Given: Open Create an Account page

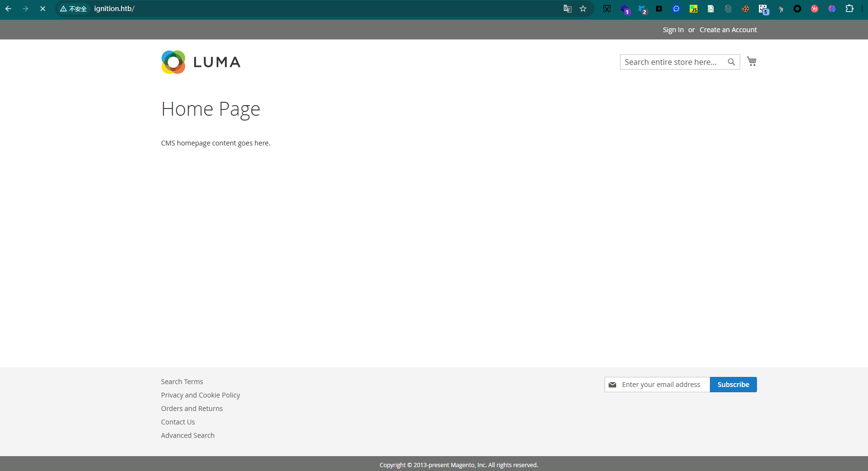Looking at the screenshot, I should tap(728, 30).
